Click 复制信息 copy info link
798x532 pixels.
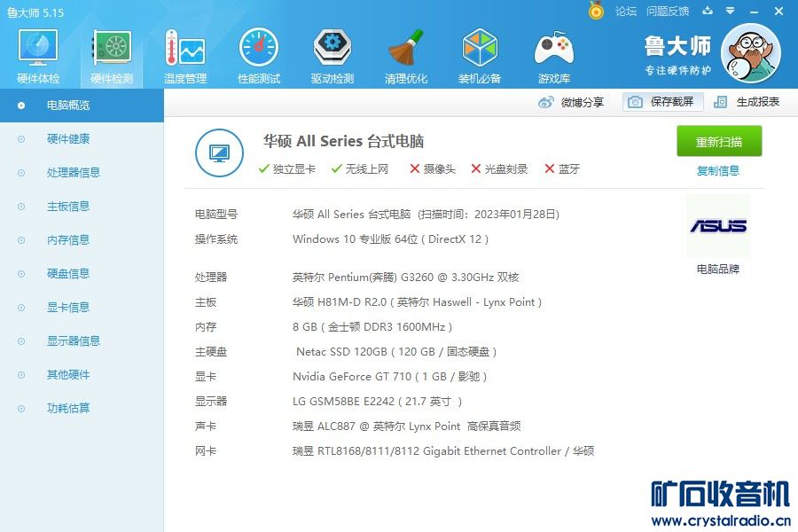click(718, 171)
